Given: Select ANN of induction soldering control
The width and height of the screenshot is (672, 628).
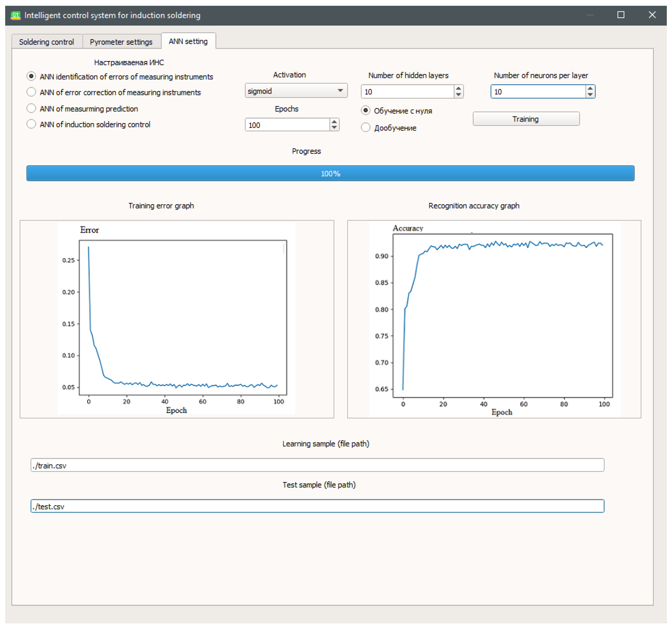Looking at the screenshot, I should [32, 124].
